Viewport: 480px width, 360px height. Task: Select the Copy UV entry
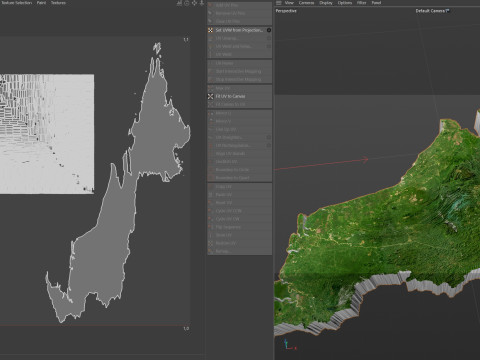coord(239,187)
